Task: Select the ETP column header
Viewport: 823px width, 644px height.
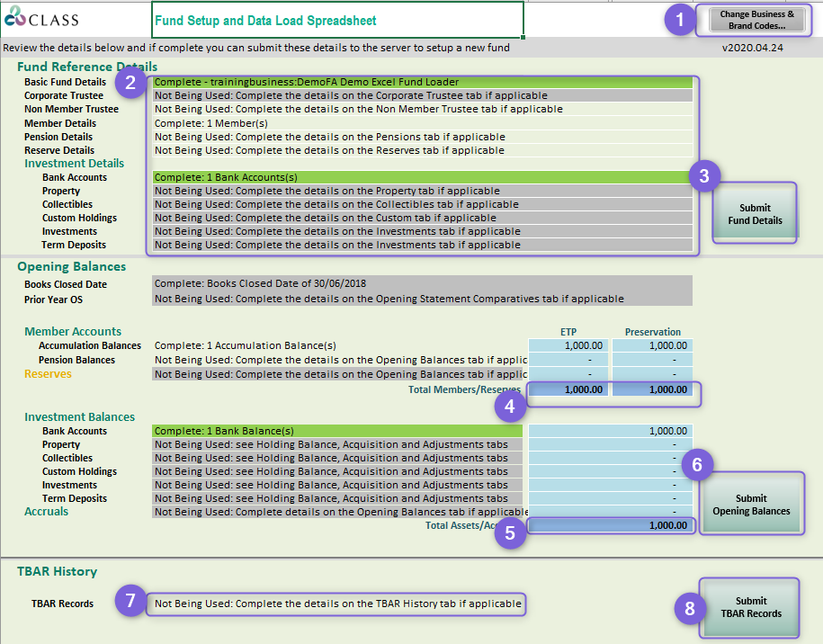Action: (x=568, y=332)
